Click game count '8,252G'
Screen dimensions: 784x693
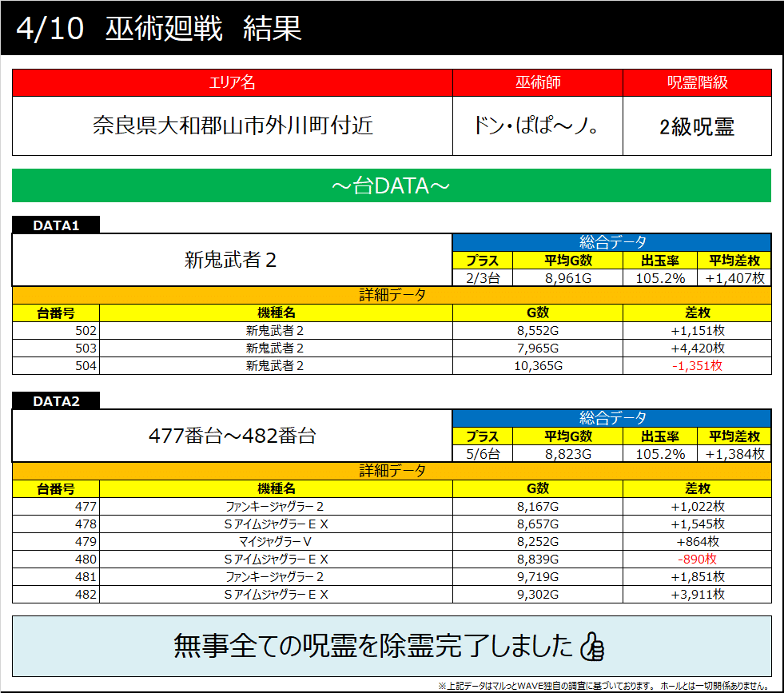coord(538,541)
